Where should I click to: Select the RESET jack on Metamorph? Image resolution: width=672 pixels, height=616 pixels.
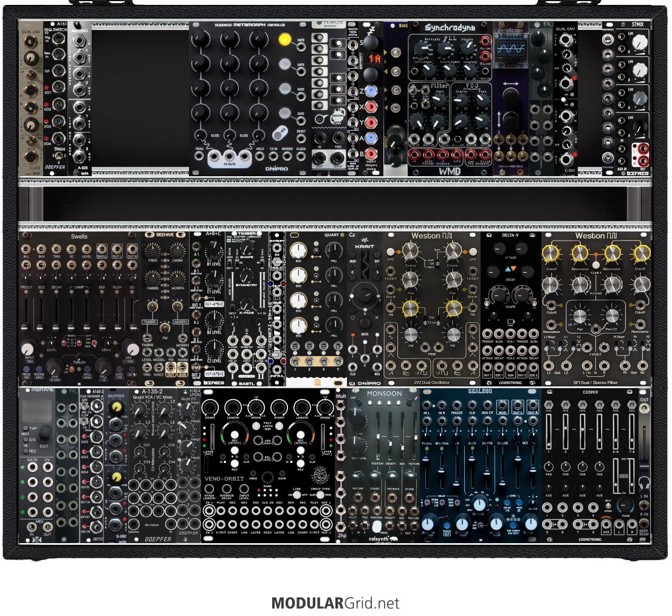pos(301,139)
